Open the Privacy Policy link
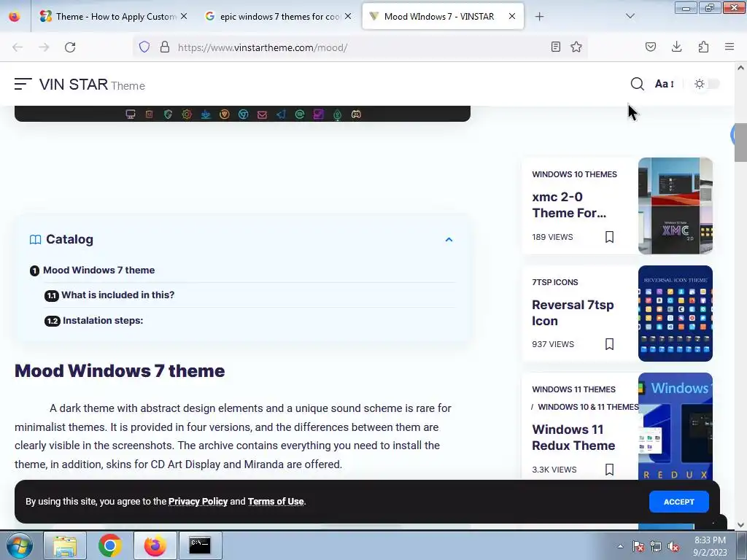 (x=198, y=502)
